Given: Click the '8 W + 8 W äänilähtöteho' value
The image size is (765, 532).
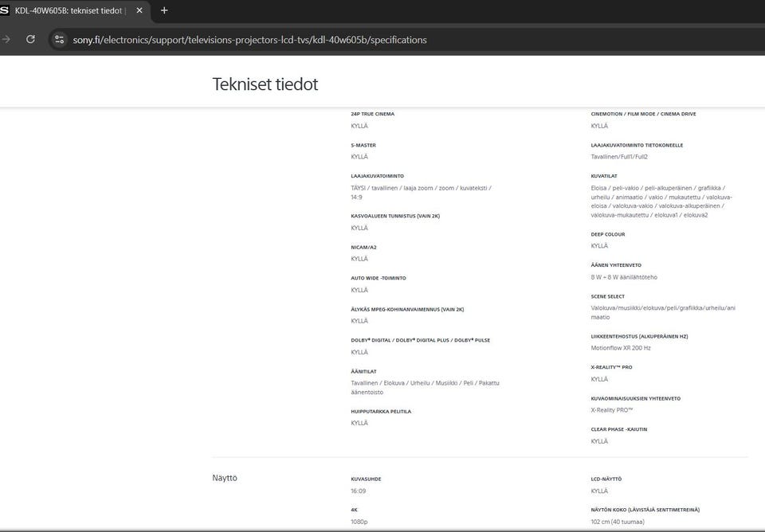Looking at the screenshot, I should point(624,277).
